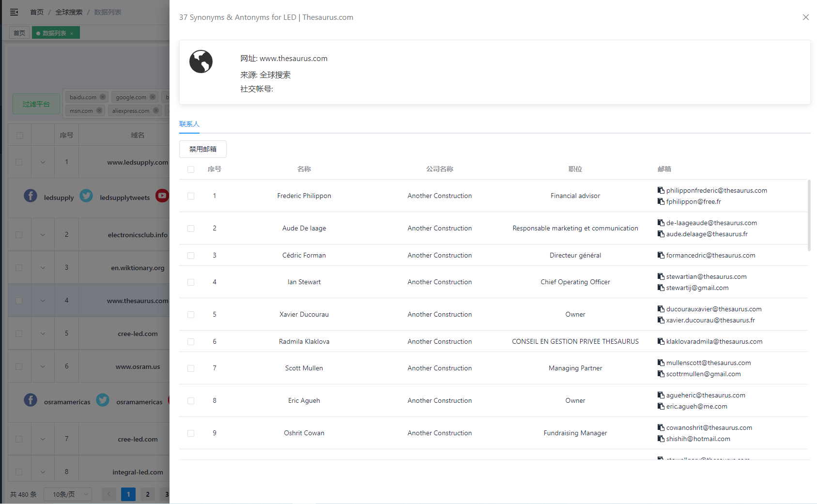Close the Thesaurus.com detail drawer
The width and height of the screenshot is (817, 504).
(806, 17)
